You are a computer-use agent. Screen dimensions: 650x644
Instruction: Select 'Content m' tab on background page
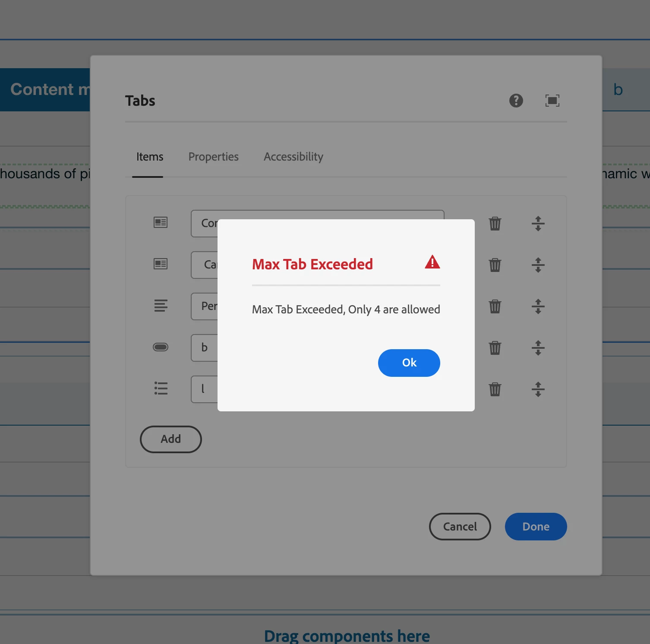[45, 90]
